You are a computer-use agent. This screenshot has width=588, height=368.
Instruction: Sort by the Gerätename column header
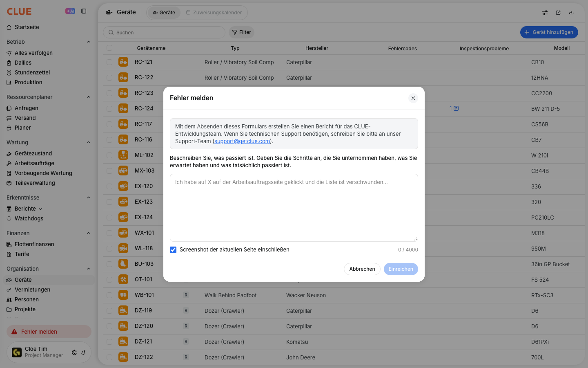tap(151, 48)
